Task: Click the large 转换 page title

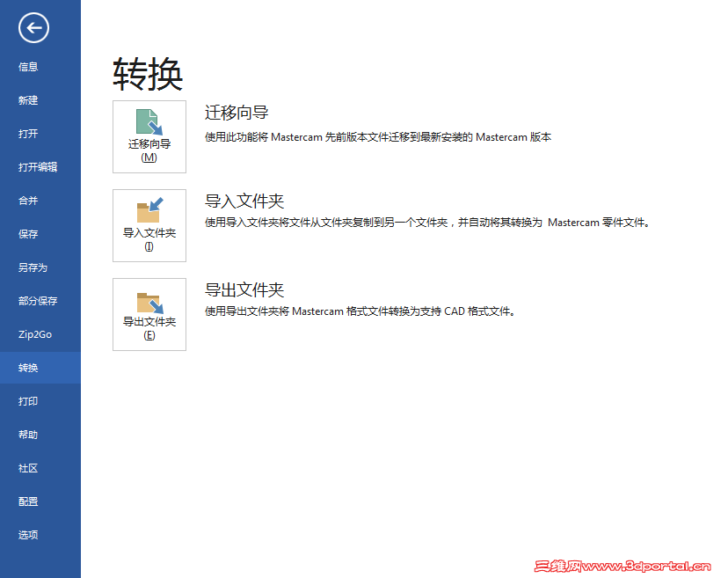Action: tap(148, 75)
